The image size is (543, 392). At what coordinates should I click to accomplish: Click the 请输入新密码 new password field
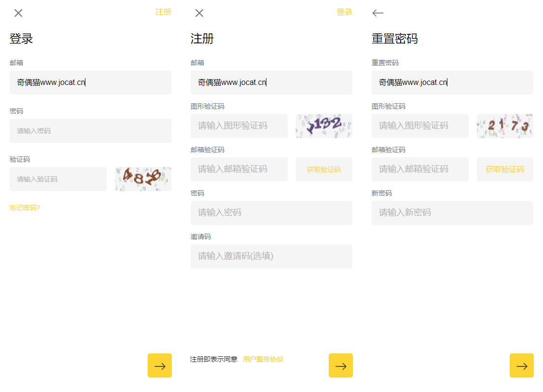click(452, 213)
